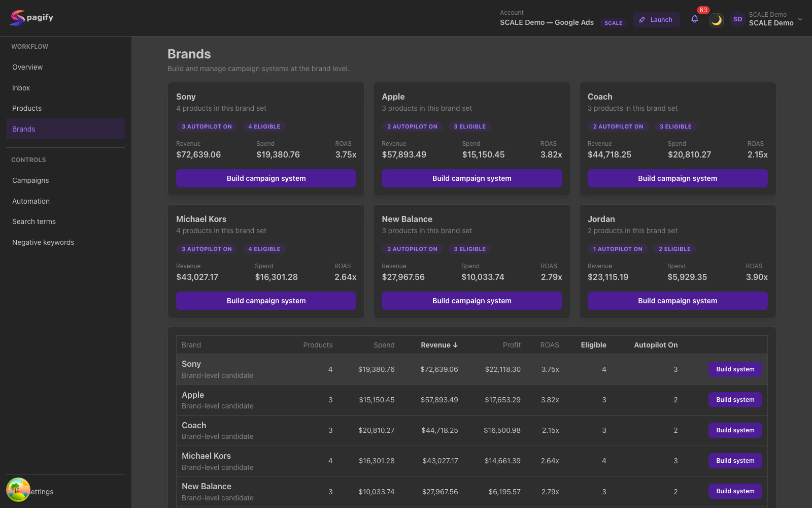The height and width of the screenshot is (508, 812).
Task: Open Negative keywords page
Action: [65, 242]
